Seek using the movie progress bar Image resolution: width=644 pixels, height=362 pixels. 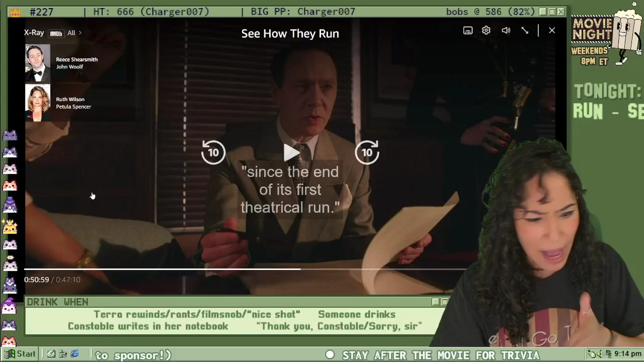tap(245, 269)
